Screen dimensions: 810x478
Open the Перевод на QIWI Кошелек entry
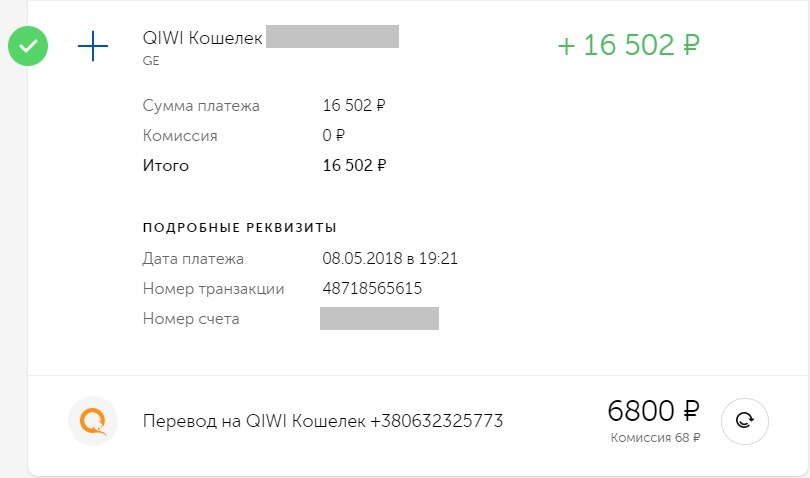[x=323, y=421]
